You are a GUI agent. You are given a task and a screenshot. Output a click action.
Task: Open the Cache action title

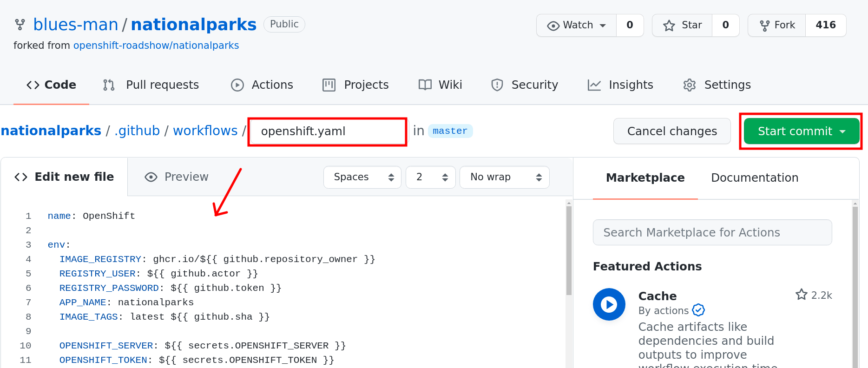point(658,296)
